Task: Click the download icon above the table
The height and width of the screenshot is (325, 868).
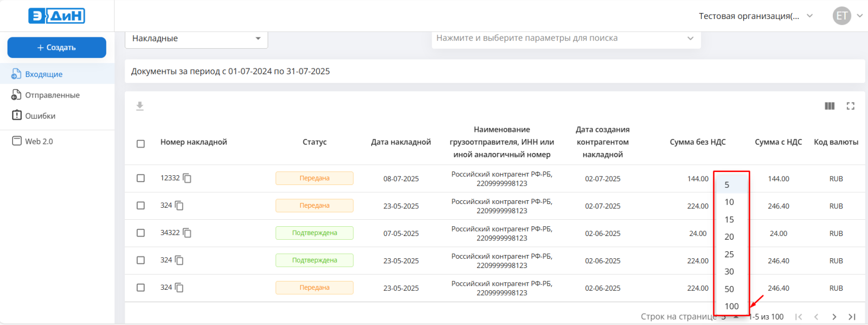Action: click(139, 106)
